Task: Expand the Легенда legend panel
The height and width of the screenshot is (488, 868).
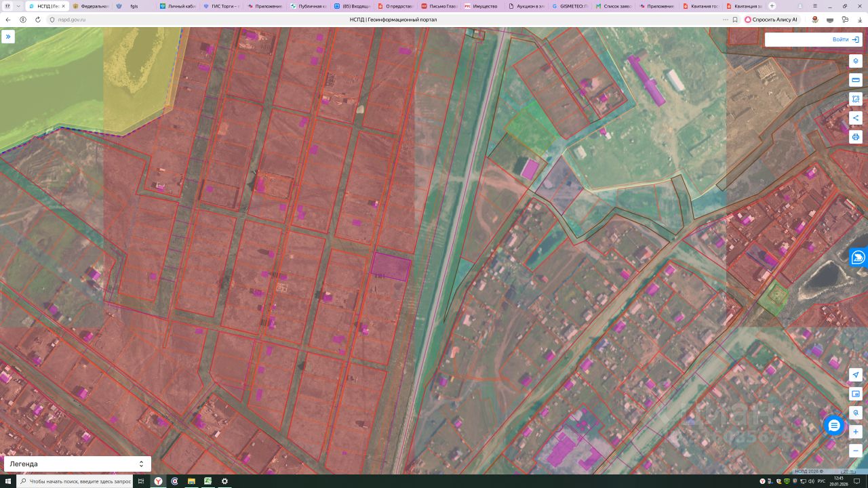Action: click(x=77, y=464)
